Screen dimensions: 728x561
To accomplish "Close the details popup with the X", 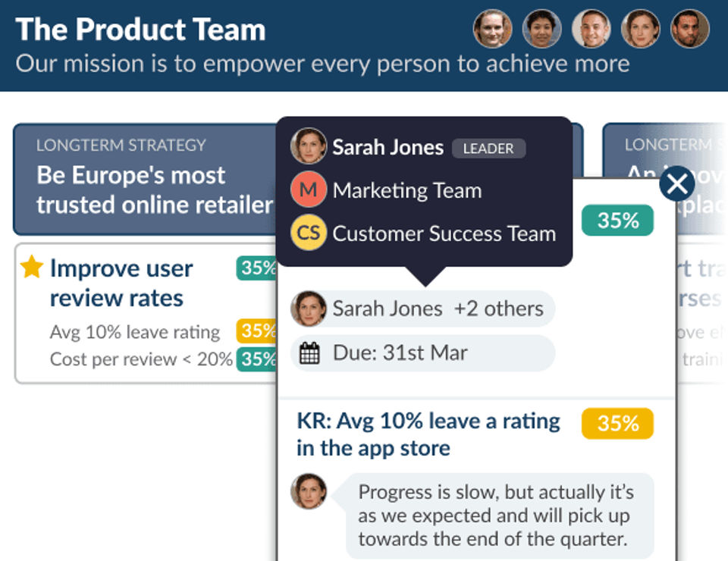I will point(677,184).
